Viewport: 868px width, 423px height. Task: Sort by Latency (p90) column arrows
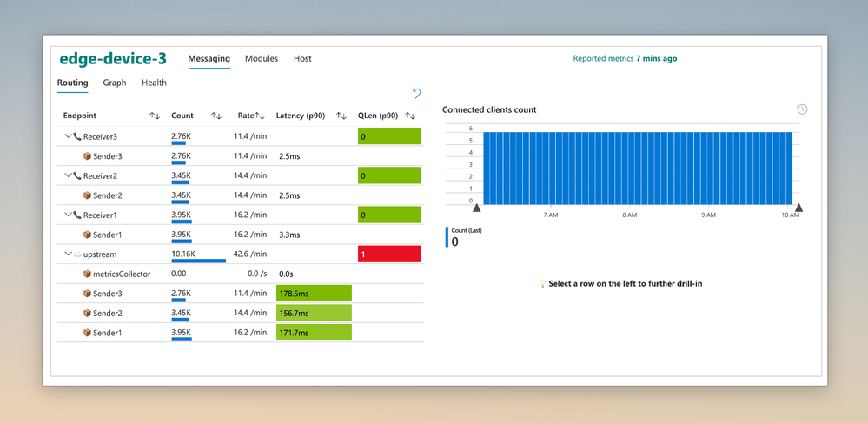click(x=341, y=116)
